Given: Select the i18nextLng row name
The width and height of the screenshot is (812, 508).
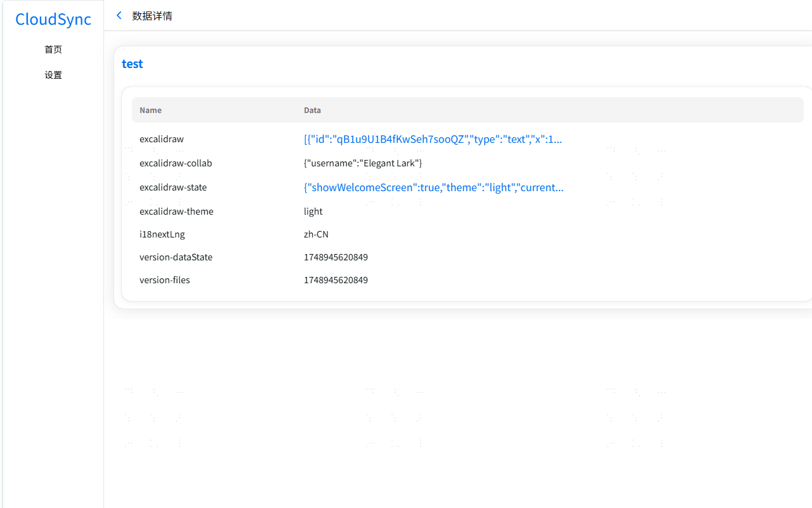Looking at the screenshot, I should coord(162,234).
